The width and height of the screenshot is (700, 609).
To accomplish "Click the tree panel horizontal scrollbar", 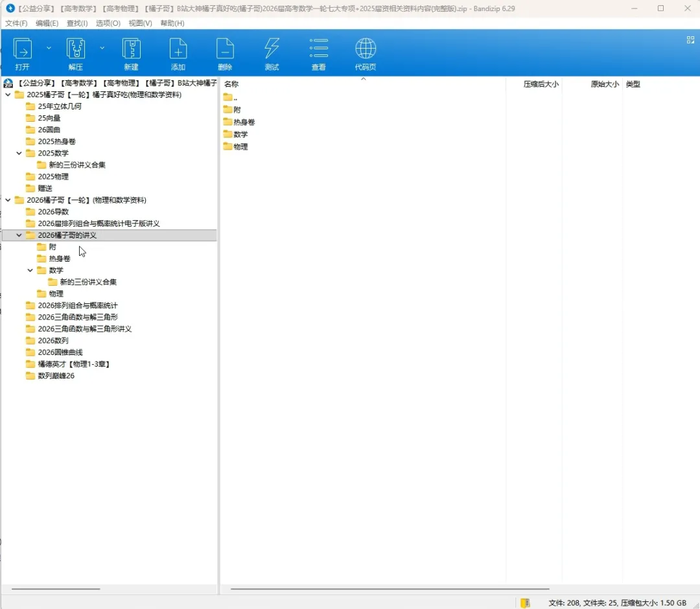I will [56, 589].
